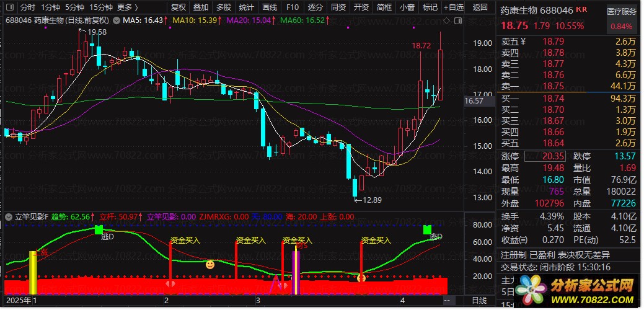
Task: Click the last 资金买入 signal label
Action: pos(376,241)
